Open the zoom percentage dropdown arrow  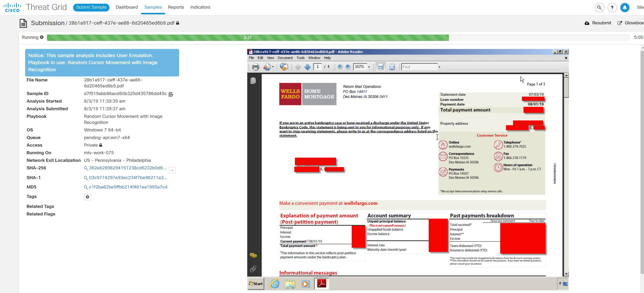pos(369,67)
